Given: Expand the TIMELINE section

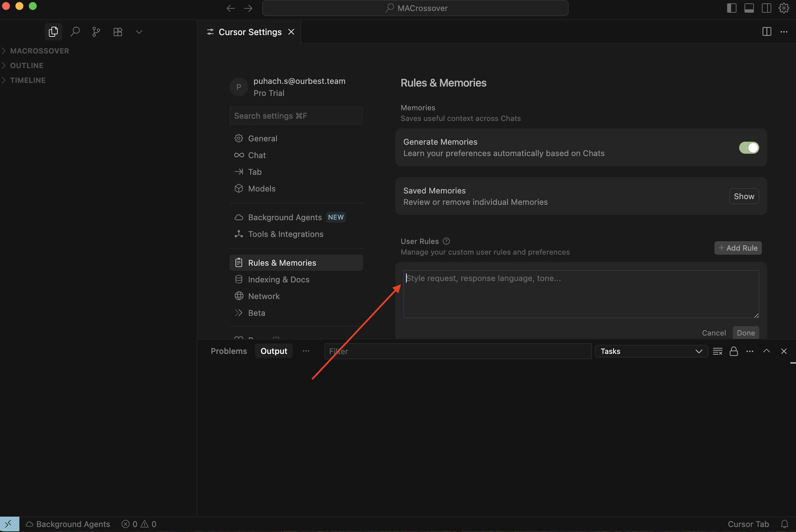Looking at the screenshot, I should click(27, 81).
